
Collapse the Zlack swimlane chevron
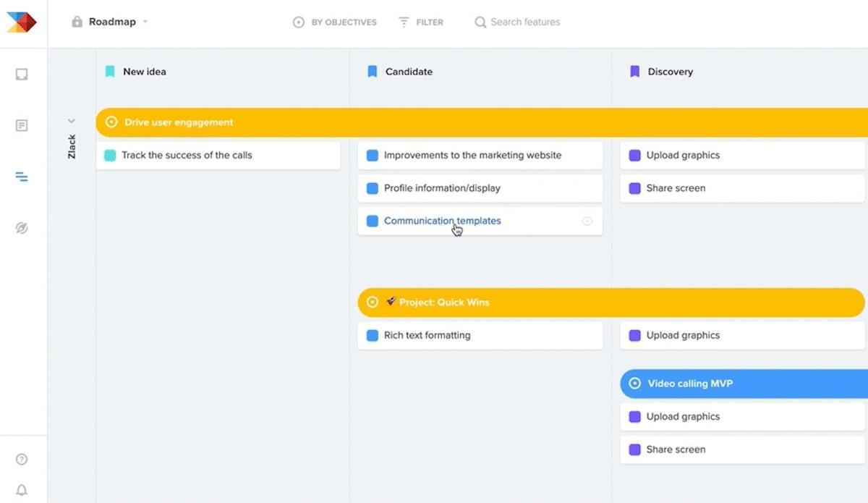[71, 121]
